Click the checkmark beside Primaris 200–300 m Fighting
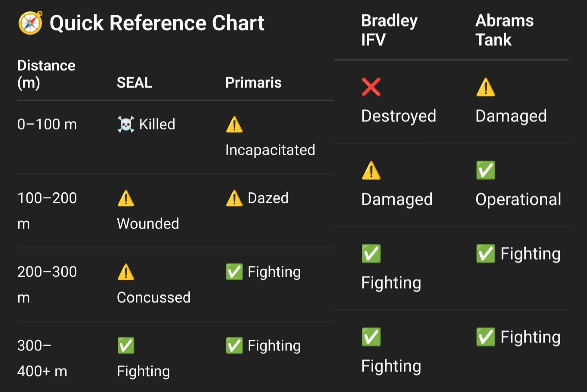This screenshot has width=587, height=392. click(x=234, y=272)
